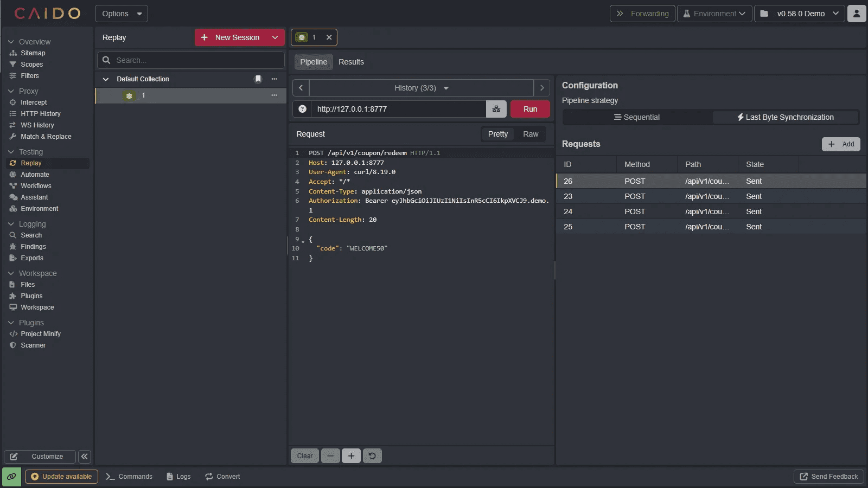Click the connection settings icon beside URL
The height and width of the screenshot is (488, 868).
click(x=496, y=109)
